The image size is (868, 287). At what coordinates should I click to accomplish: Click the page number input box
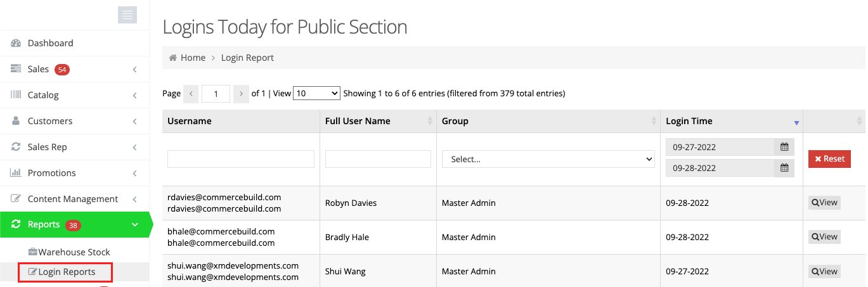216,94
